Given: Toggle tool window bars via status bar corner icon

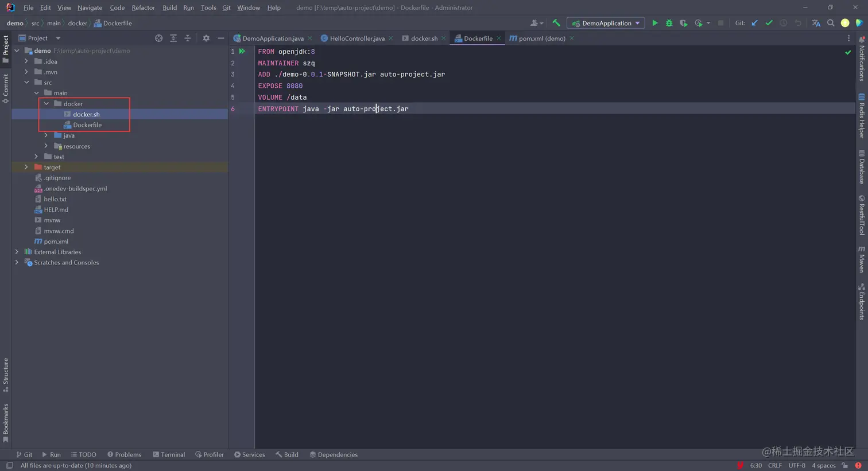Looking at the screenshot, I should (9, 465).
